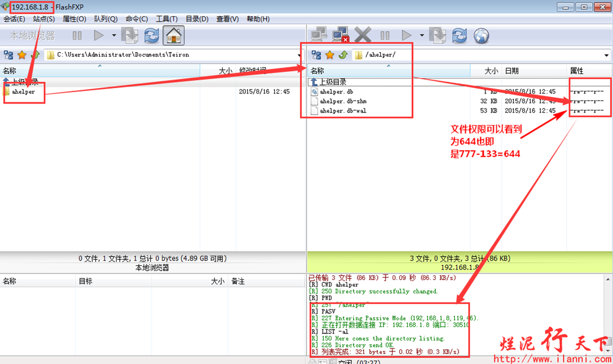Open remote bookmarks star icon

click(x=330, y=55)
